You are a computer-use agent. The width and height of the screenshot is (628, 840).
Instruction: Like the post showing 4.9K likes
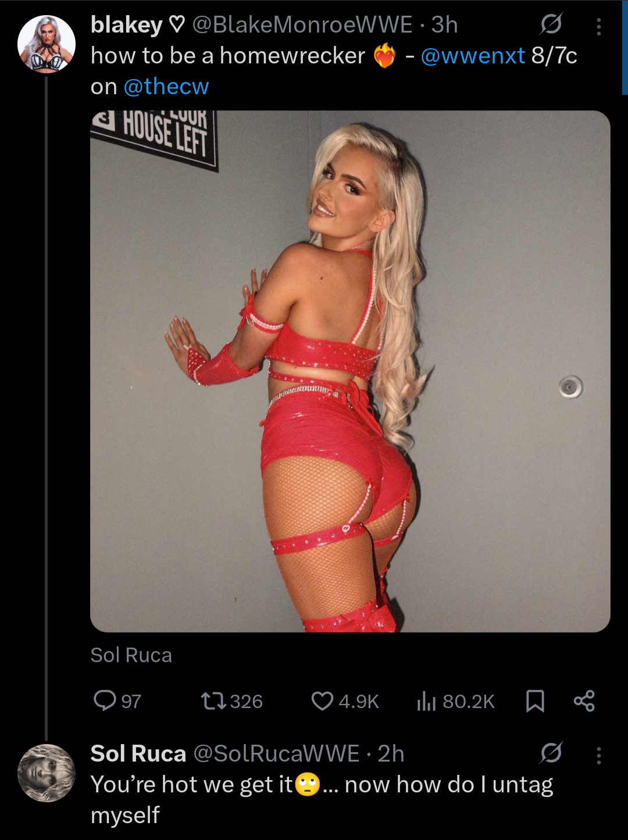coord(345,701)
